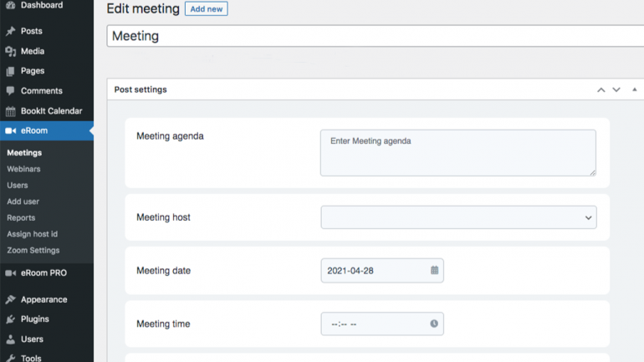644x362 pixels.
Task: Move Post settings panel up
Action: (x=601, y=89)
